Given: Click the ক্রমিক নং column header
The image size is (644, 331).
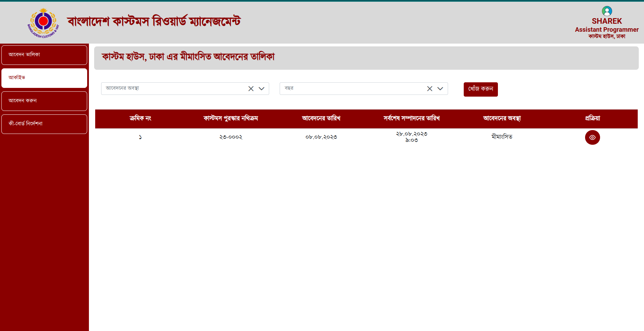Looking at the screenshot, I should (140, 119).
